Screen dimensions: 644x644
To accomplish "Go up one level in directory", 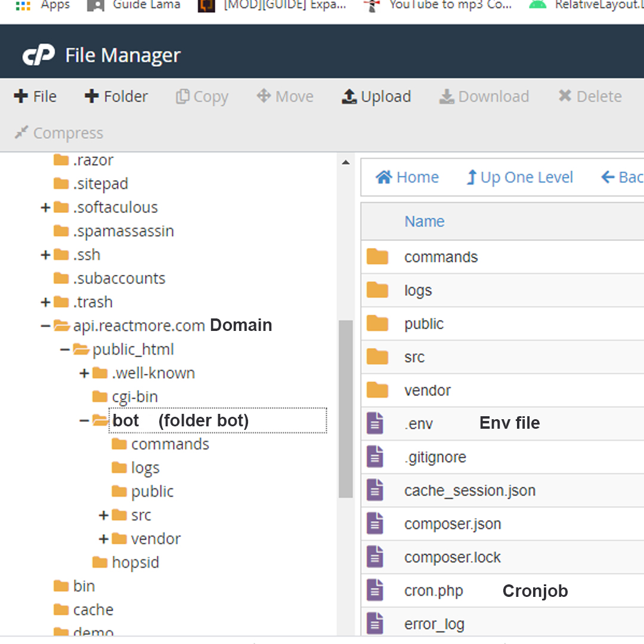I will coord(519,178).
